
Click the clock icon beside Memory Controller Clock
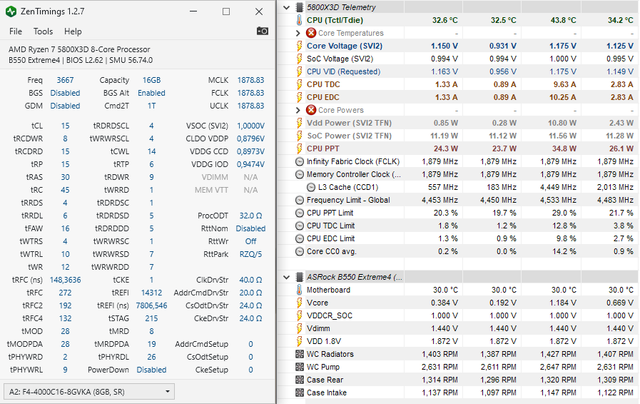coord(299,174)
